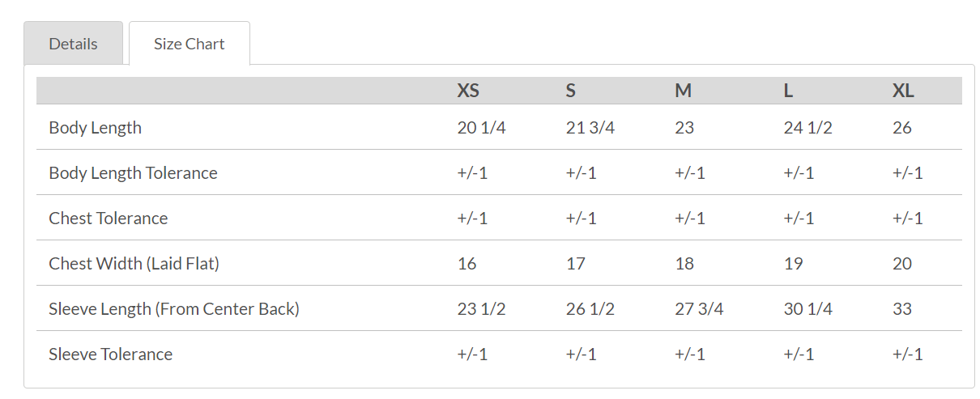Select the Size Chart tab
This screenshot has width=980, height=399.
coord(190,44)
